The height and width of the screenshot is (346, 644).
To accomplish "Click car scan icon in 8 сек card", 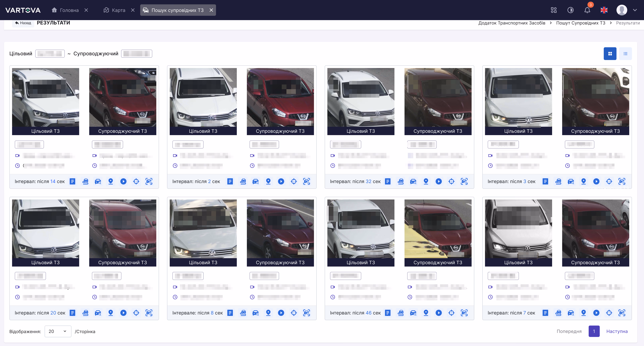I will coord(307,313).
